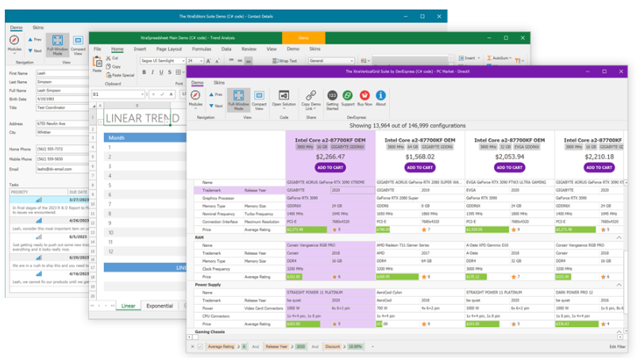Select Skins tab in PC Market window
The height and width of the screenshot is (358, 644).
pyautogui.click(x=219, y=83)
